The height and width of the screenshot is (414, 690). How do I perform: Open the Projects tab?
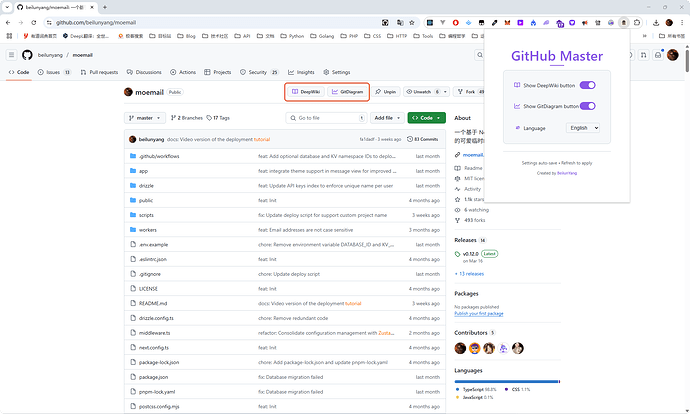218,72
